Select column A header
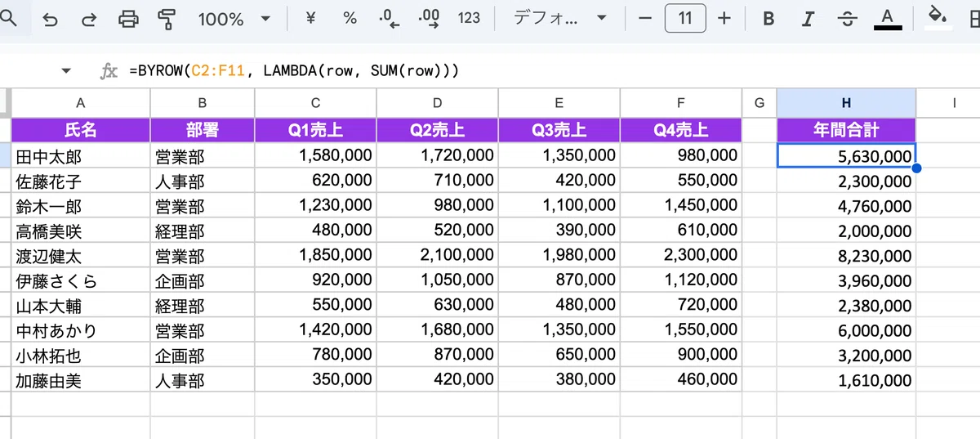Screen dimensions: 980x439 pos(80,102)
